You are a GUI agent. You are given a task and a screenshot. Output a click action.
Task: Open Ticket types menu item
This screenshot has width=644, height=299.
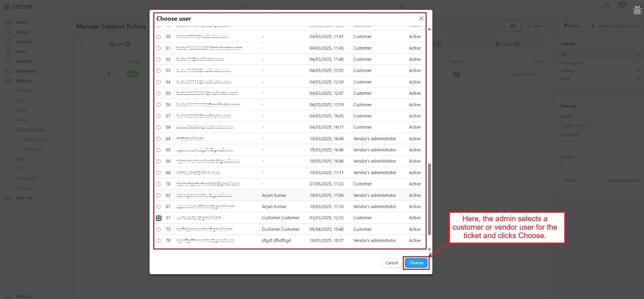coord(32,149)
